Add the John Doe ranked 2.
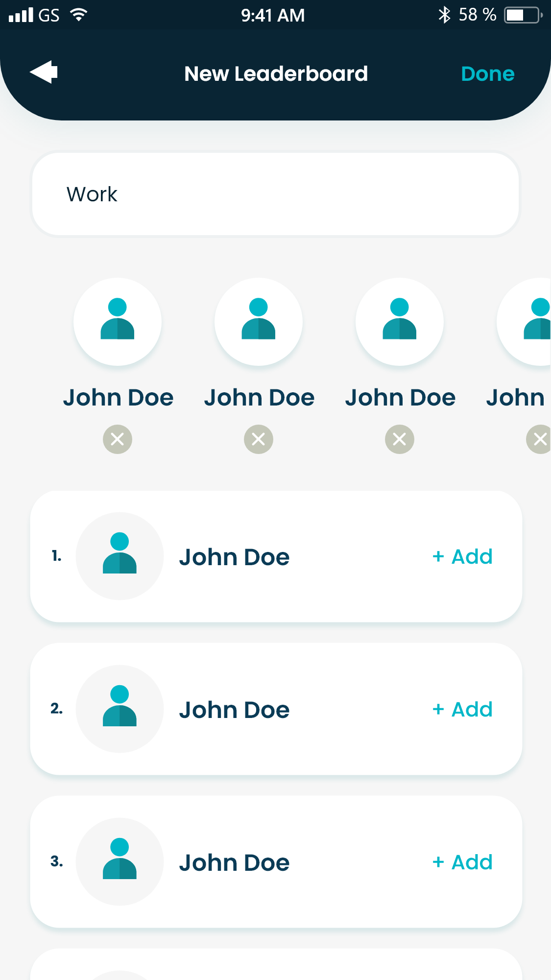This screenshot has width=551, height=980. 462,710
